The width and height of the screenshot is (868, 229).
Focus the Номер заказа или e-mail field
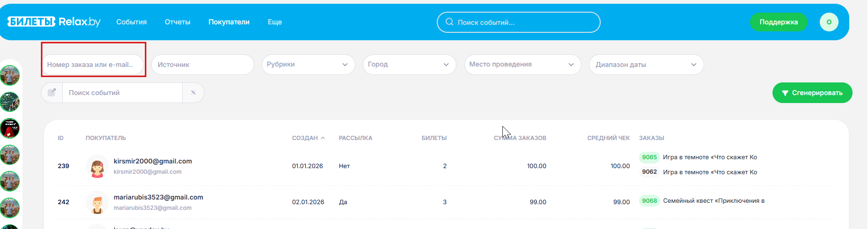tap(92, 65)
